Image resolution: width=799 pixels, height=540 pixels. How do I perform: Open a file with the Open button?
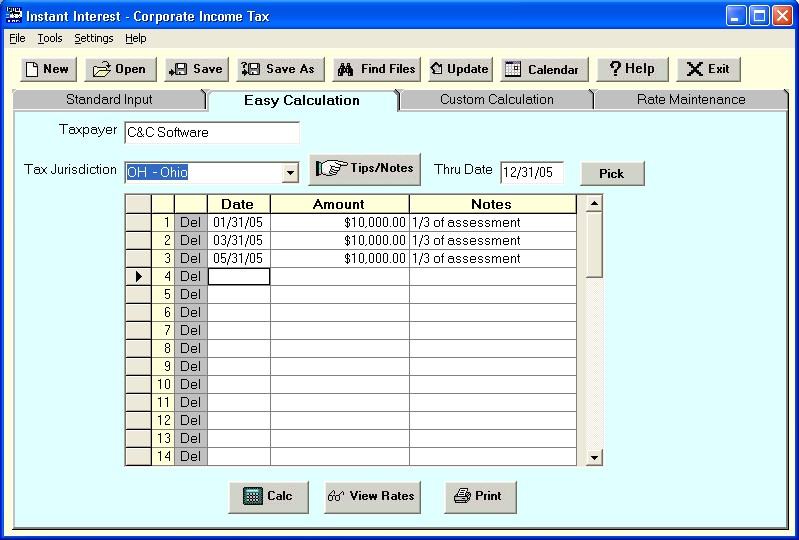click(x=120, y=69)
